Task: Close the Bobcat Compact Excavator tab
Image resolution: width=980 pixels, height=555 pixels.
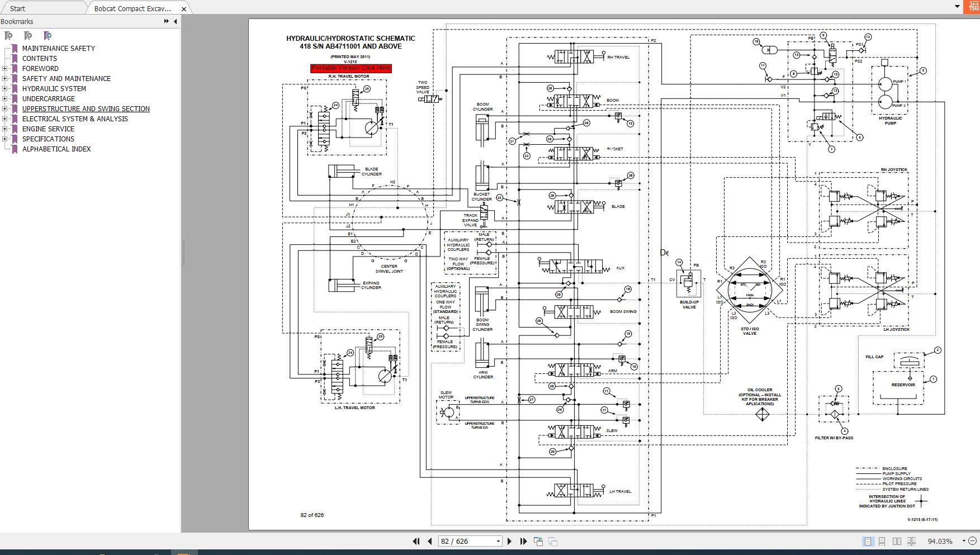Action: (x=184, y=9)
